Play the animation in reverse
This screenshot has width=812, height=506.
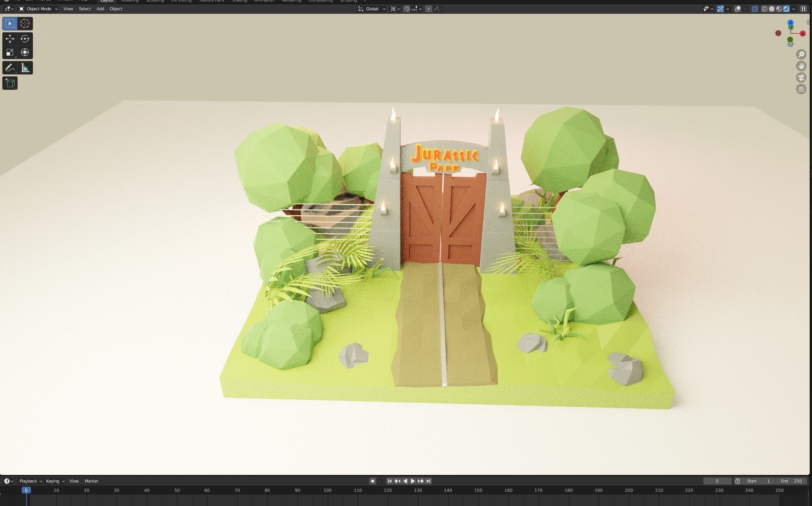point(405,481)
